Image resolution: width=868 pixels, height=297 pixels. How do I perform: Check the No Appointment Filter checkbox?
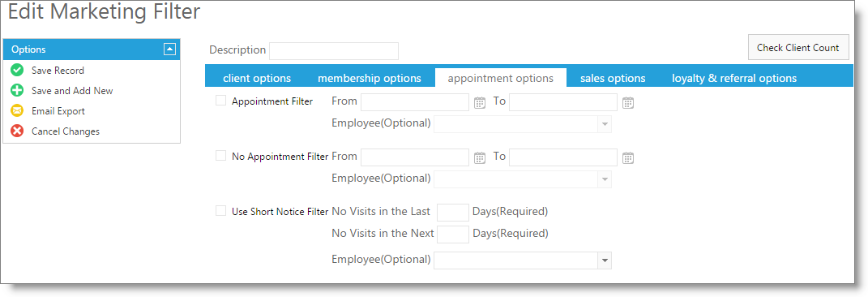click(221, 156)
